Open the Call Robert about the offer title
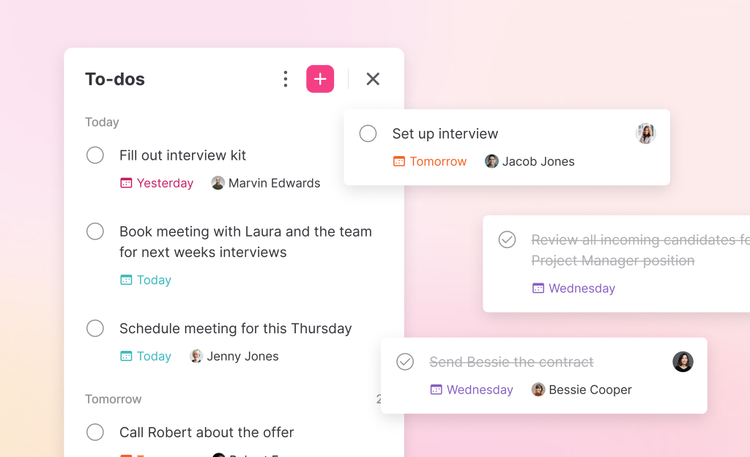Screen dimensions: 750x457 [206, 432]
